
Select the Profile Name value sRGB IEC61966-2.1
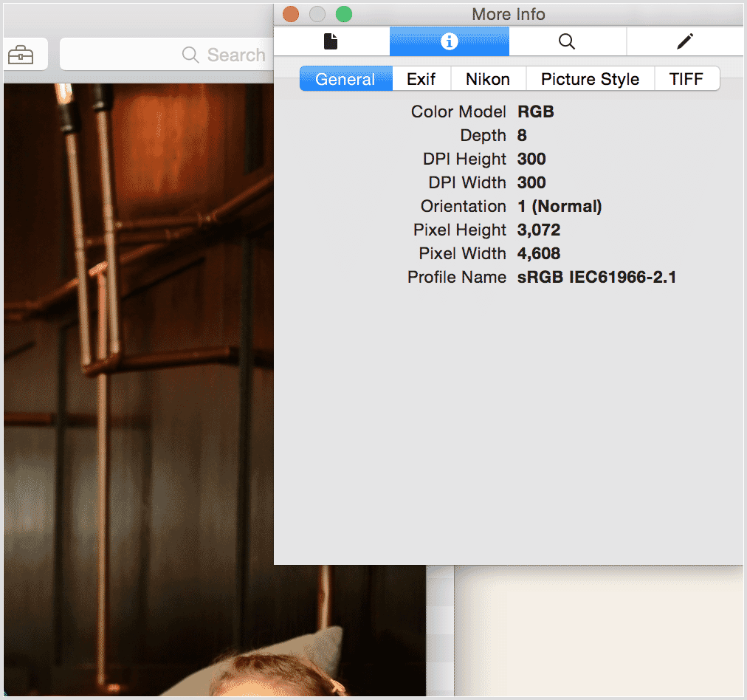(x=597, y=278)
